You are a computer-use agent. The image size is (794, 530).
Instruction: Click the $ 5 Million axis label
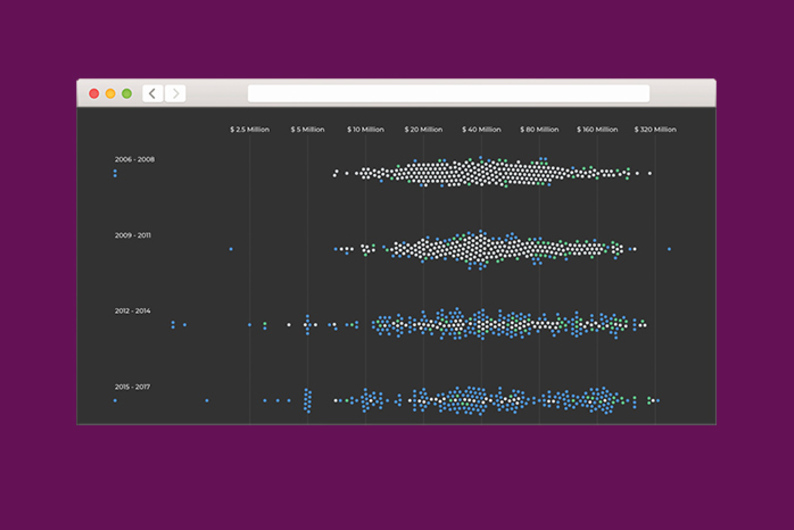(x=307, y=129)
